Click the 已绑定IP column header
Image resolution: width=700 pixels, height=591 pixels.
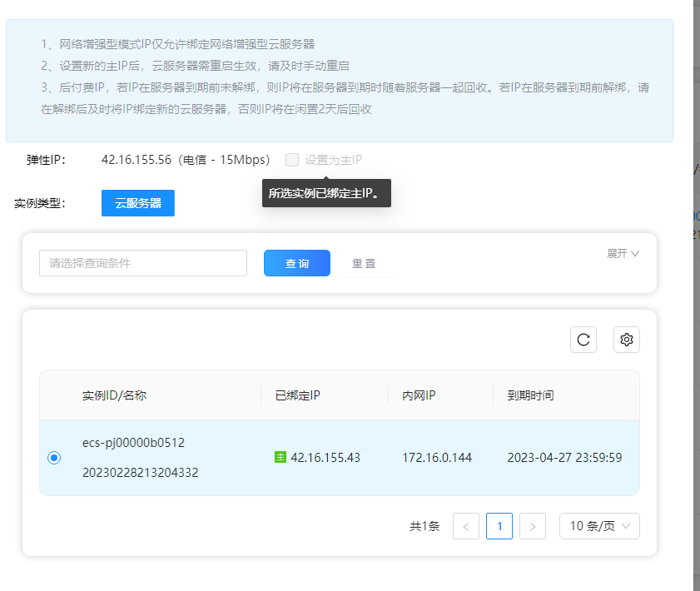[298, 395]
